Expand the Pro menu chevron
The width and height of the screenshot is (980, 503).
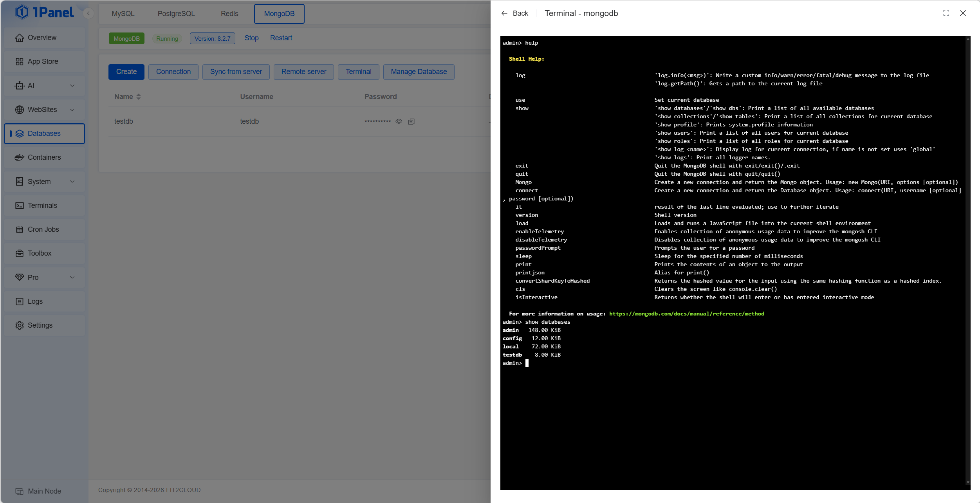pos(72,278)
